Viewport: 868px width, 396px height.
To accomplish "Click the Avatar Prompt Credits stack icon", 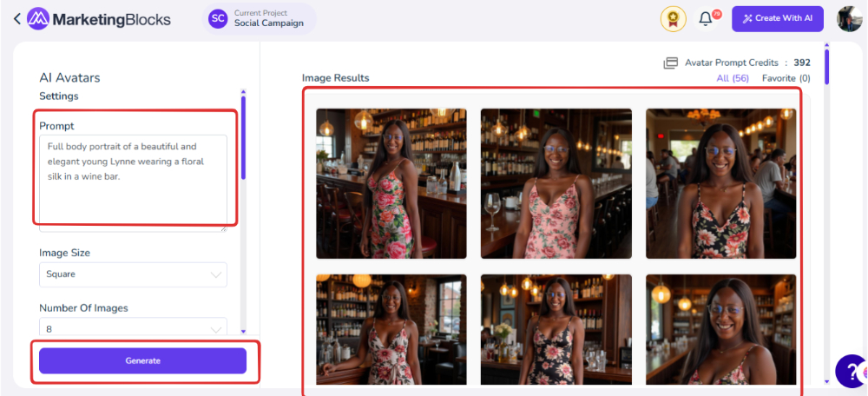I will click(670, 63).
